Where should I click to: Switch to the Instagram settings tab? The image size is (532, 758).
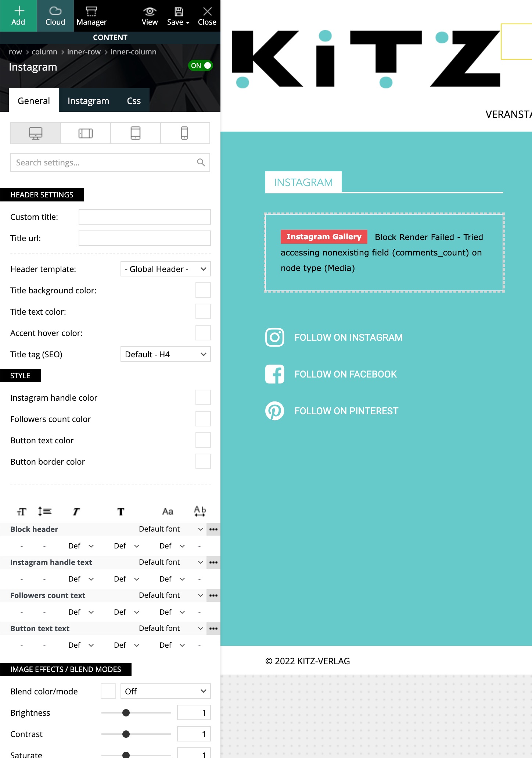tap(88, 100)
